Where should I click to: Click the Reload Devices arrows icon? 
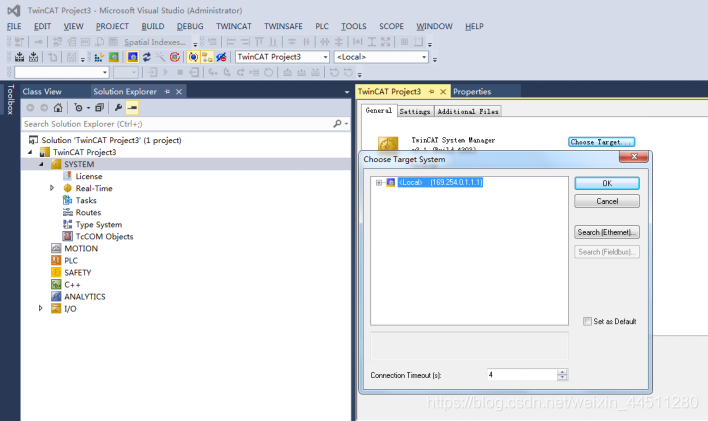[147, 57]
